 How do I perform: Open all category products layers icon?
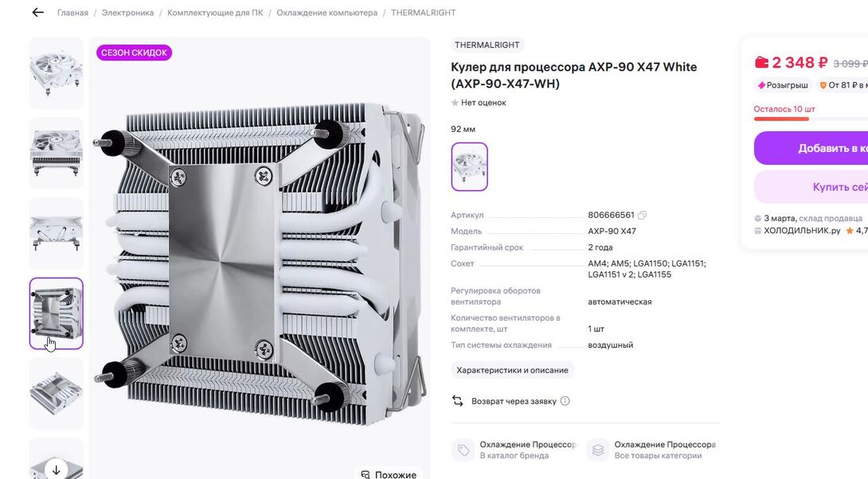pyautogui.click(x=598, y=450)
